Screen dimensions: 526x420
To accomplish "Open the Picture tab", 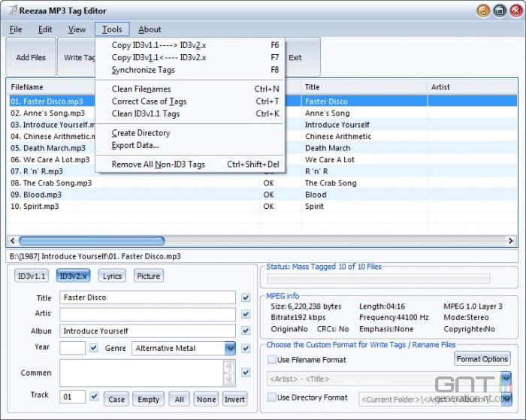I will [148, 276].
